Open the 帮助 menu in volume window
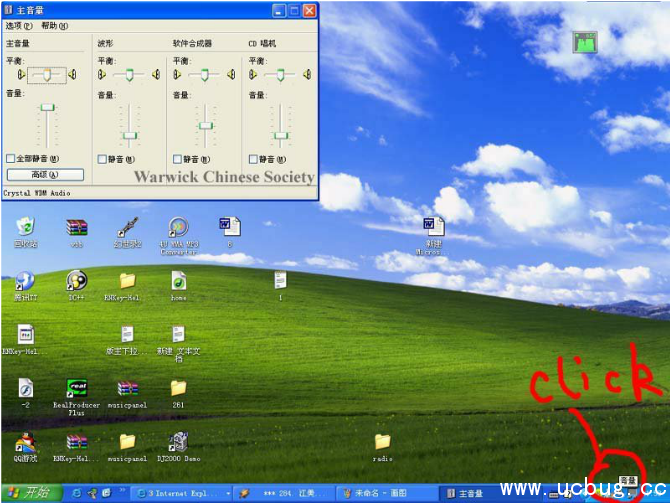Image resolution: width=670 pixels, height=503 pixels. pyautogui.click(x=54, y=26)
